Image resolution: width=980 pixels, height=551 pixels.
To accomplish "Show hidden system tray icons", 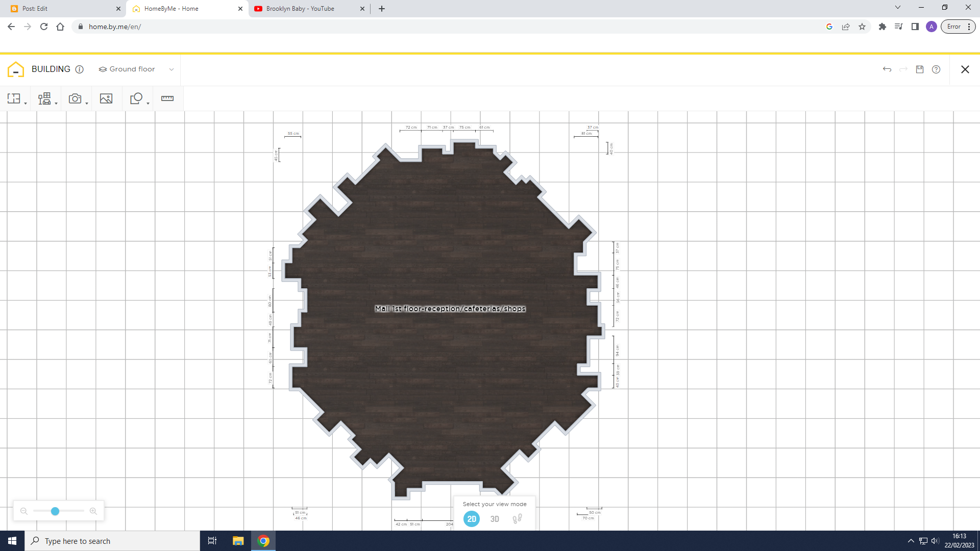I will [x=911, y=541].
